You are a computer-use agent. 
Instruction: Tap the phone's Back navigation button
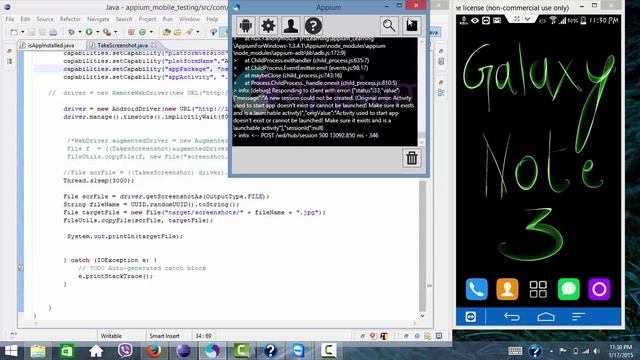[511, 317]
